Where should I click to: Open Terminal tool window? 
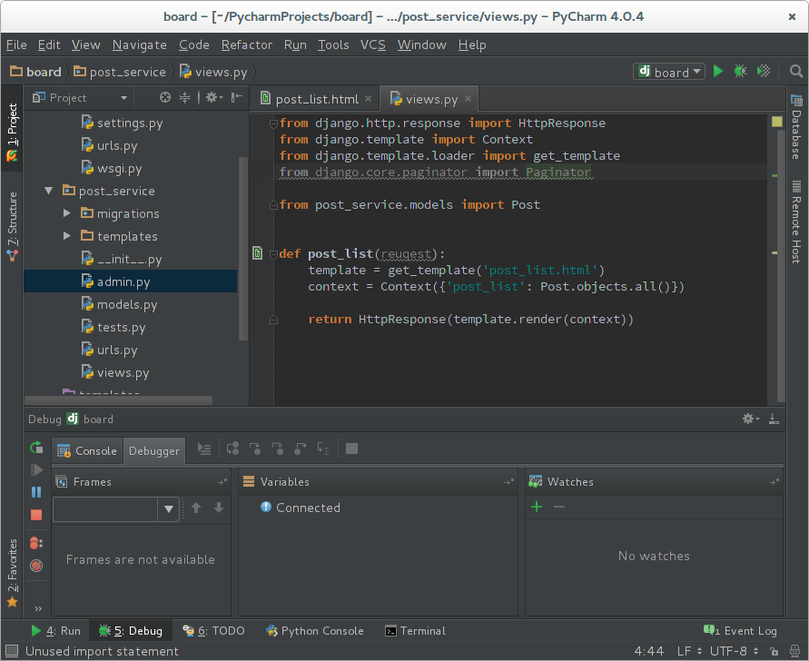[x=415, y=631]
